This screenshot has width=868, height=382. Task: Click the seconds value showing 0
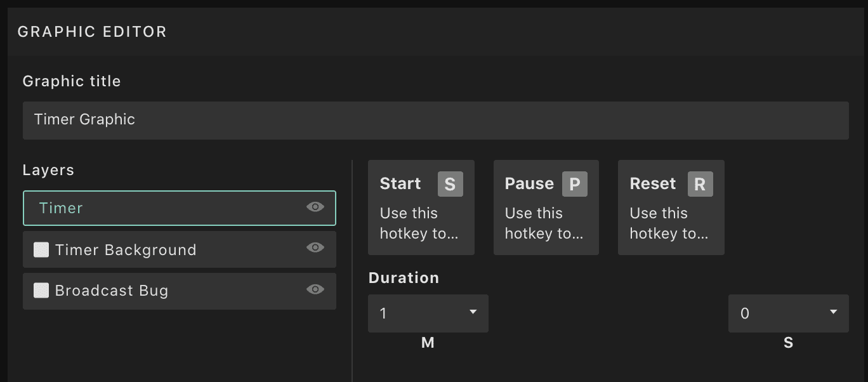coord(745,313)
